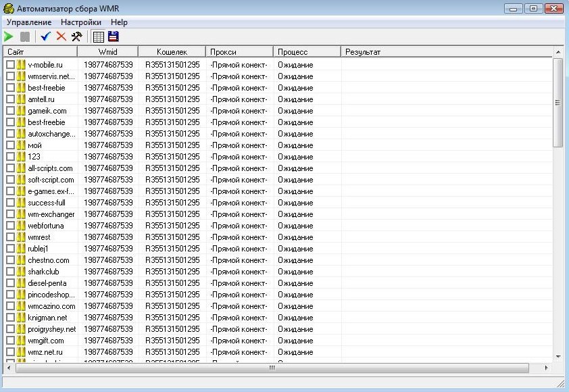This screenshot has width=569, height=392.
Task: Click the yellow icon beside wmrest
Action: tap(21, 237)
